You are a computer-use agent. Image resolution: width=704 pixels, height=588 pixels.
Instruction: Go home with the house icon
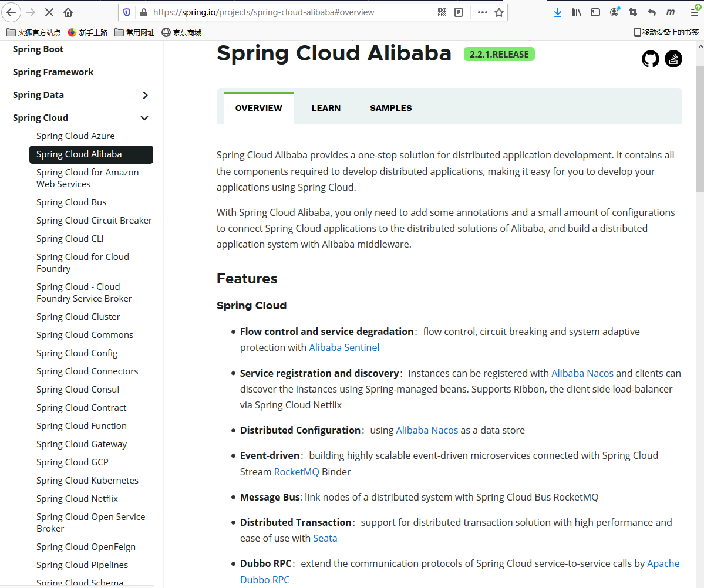coord(68,12)
